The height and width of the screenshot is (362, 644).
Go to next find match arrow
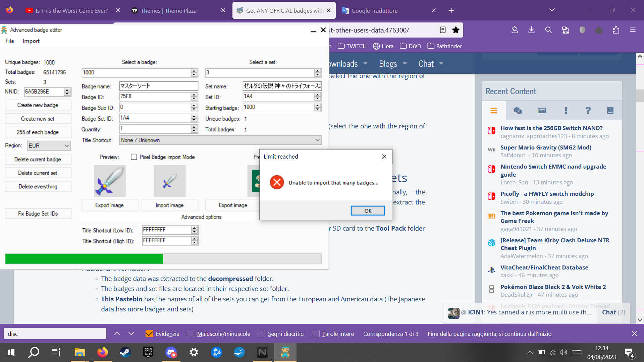click(131, 334)
